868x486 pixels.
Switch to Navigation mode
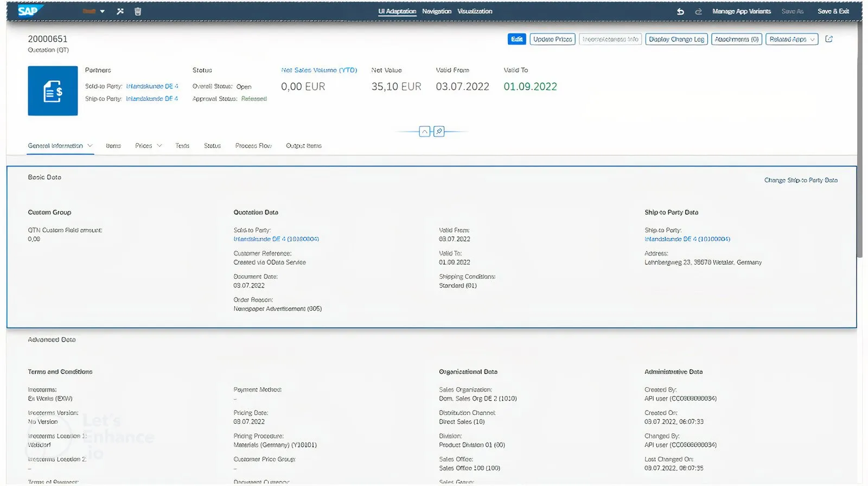click(437, 11)
